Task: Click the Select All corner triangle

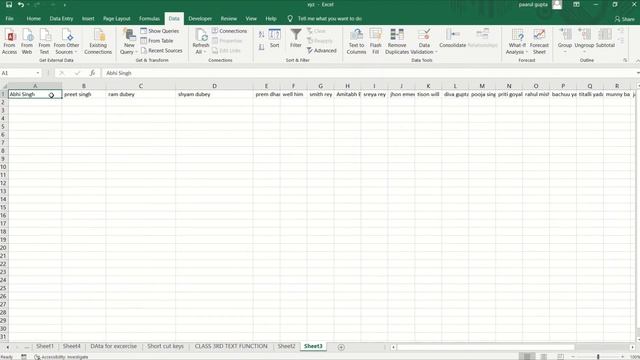Action: click(4, 86)
